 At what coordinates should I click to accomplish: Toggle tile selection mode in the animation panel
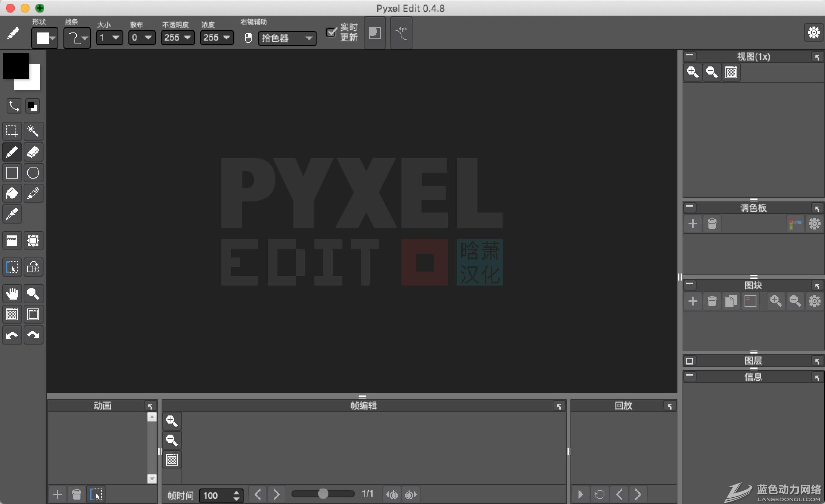coord(97,494)
